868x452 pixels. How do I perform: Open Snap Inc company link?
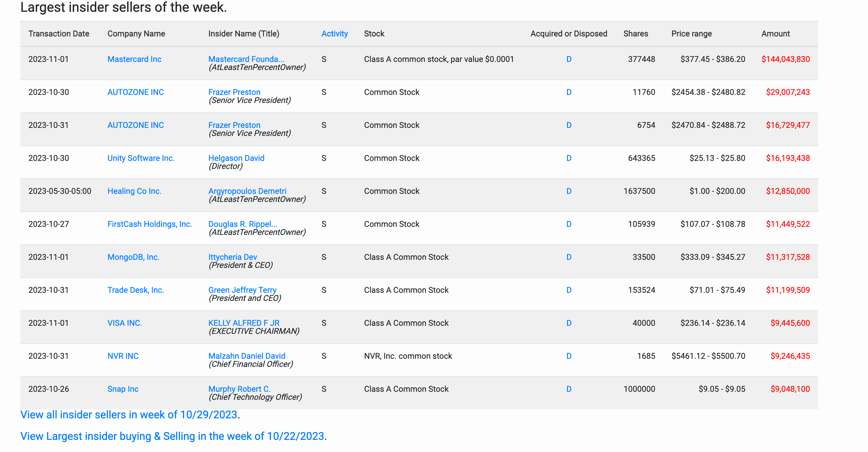point(123,390)
